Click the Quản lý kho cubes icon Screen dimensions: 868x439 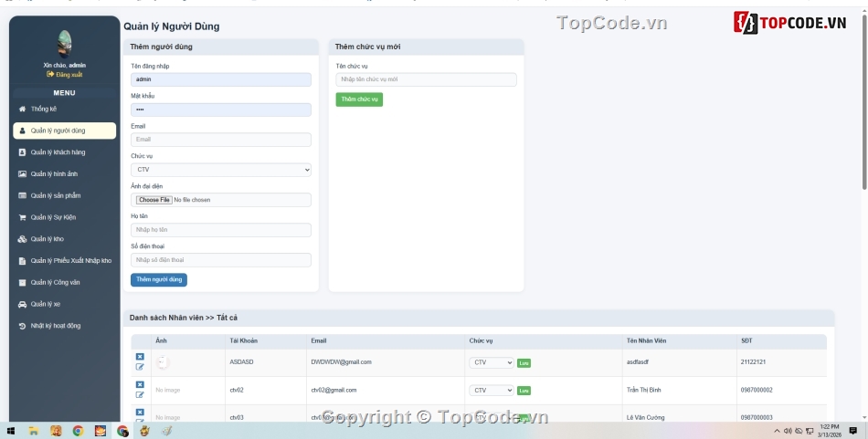(x=22, y=239)
